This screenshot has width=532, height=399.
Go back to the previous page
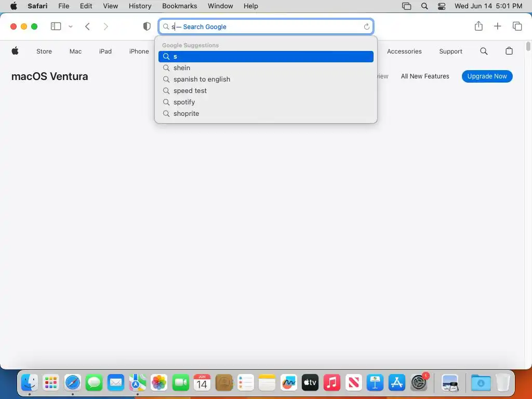(x=87, y=26)
